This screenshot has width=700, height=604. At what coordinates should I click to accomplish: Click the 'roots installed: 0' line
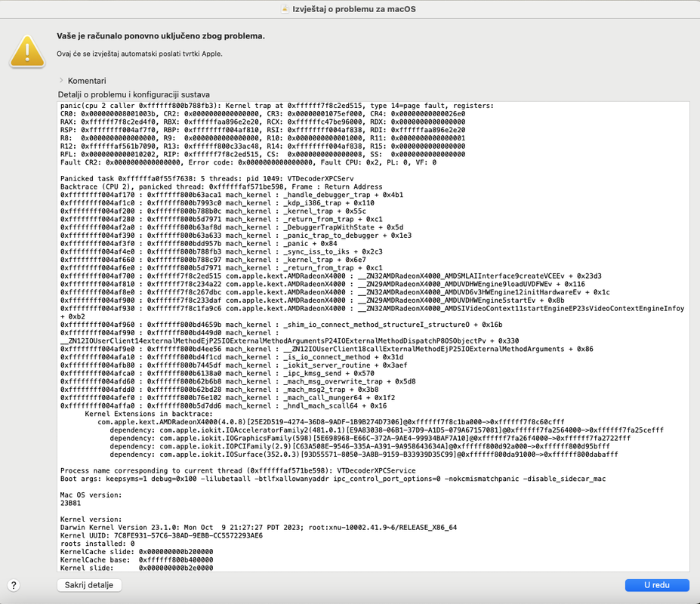point(97,544)
